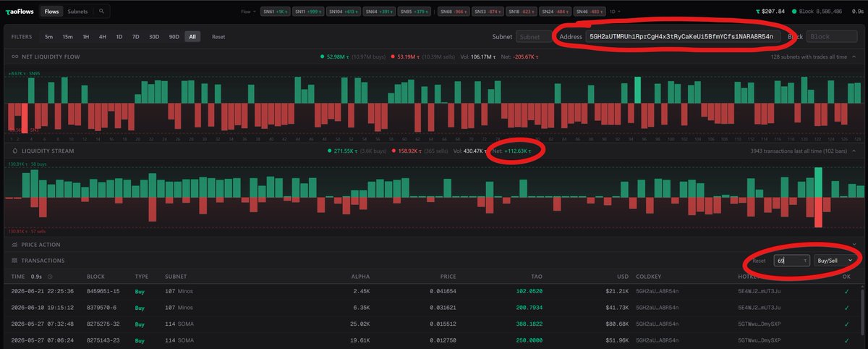Click the SN11 +999 ticker chip
Screen dimensions: 868x349
(310, 12)
